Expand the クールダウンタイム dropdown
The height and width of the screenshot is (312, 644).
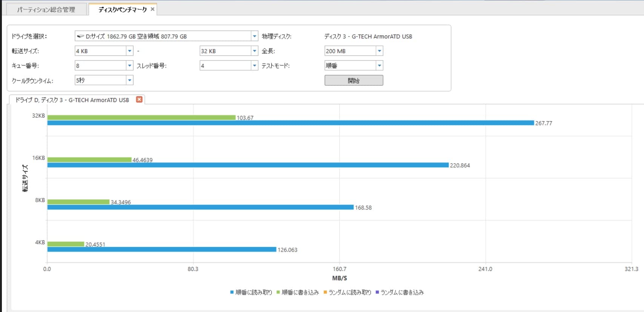pyautogui.click(x=129, y=80)
